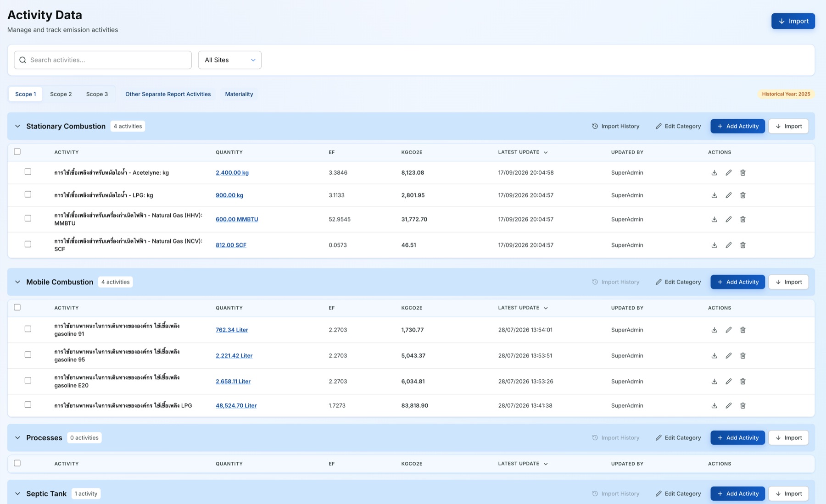Delete the Acetelyne activity row

click(x=742, y=173)
